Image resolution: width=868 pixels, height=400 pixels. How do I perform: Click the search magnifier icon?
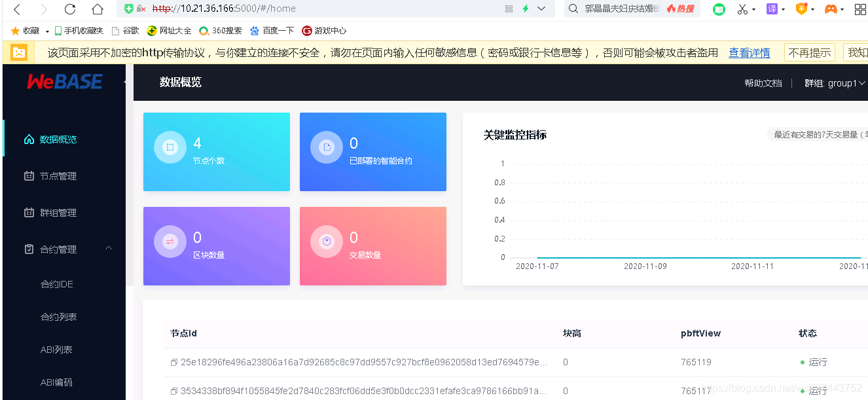point(573,9)
